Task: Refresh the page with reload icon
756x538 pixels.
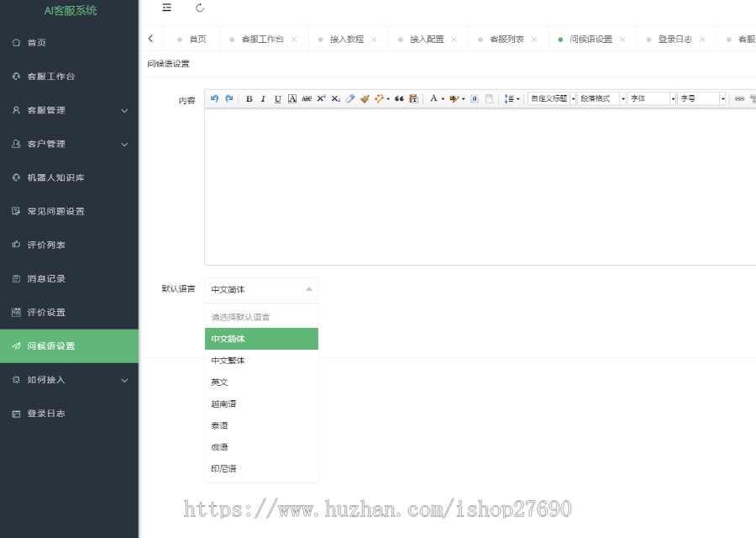Action: point(200,8)
